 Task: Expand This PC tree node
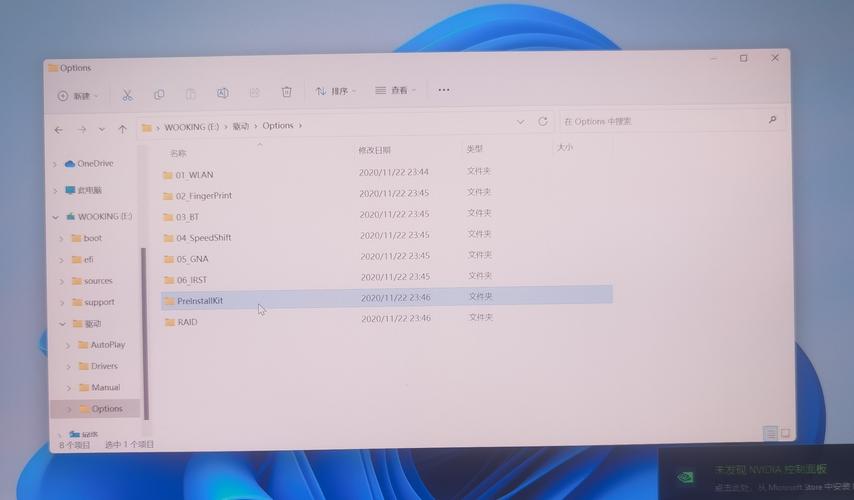tap(54, 191)
